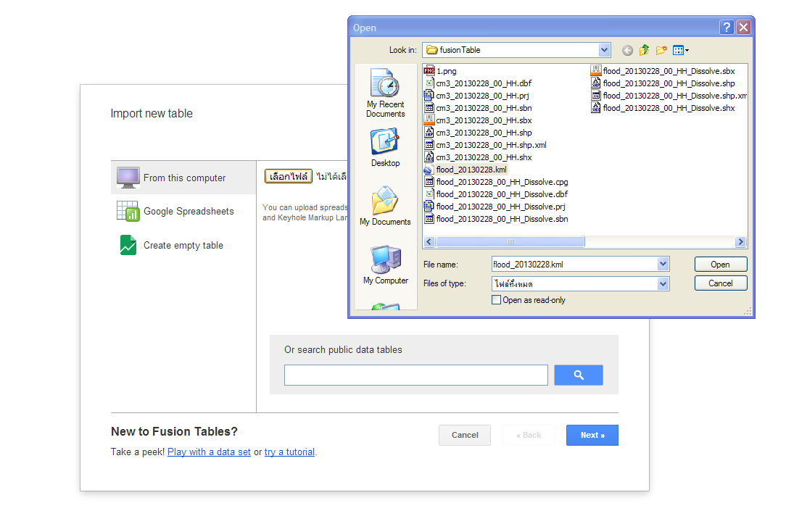786x532 pixels.
Task: Select the From this computer tab
Action: tap(183, 178)
